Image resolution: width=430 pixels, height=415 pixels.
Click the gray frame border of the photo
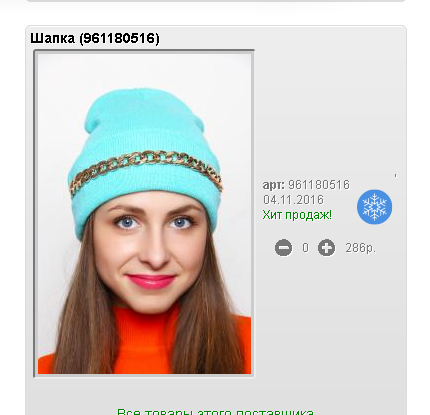coord(36,213)
